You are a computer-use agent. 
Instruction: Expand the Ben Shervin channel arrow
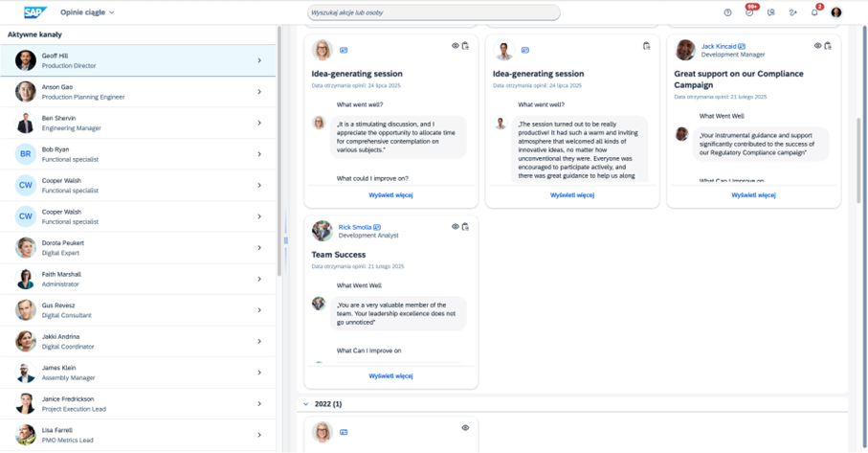(x=259, y=124)
